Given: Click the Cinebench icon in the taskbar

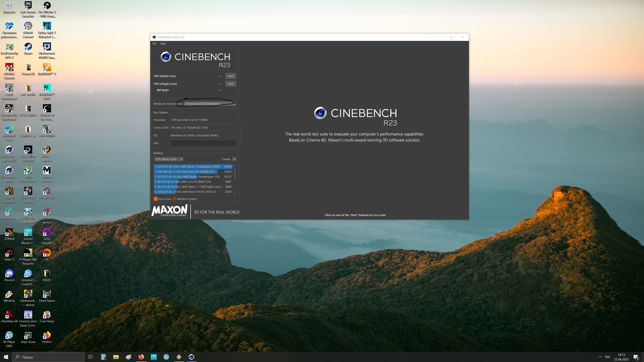Looking at the screenshot, I should pyautogui.click(x=191, y=357).
